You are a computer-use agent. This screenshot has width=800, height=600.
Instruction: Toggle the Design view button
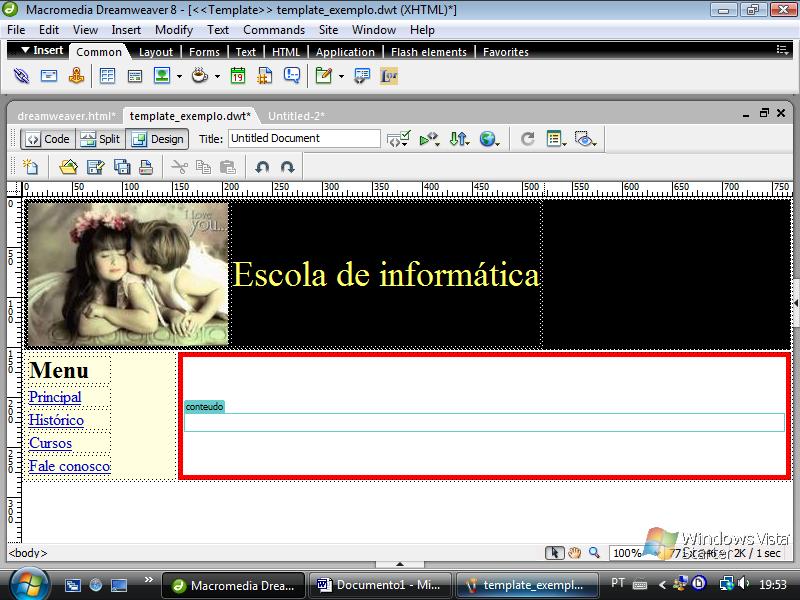158,139
